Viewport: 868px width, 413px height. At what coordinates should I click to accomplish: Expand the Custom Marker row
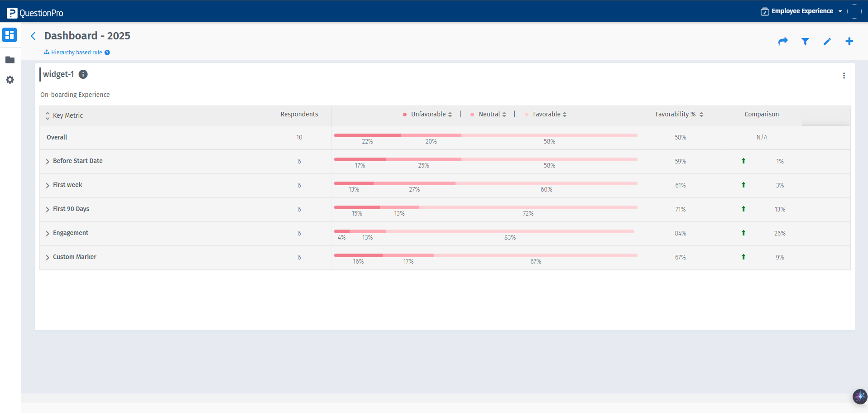click(48, 258)
